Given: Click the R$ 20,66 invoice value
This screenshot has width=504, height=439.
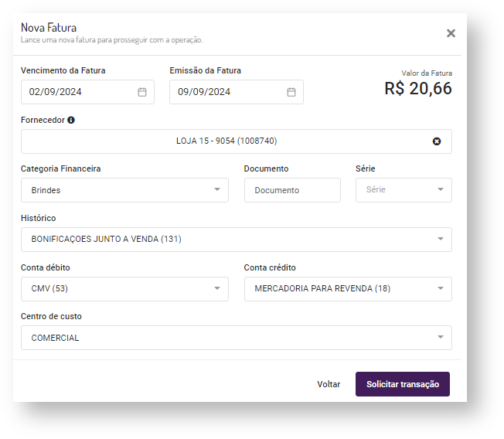Looking at the screenshot, I should click(418, 89).
